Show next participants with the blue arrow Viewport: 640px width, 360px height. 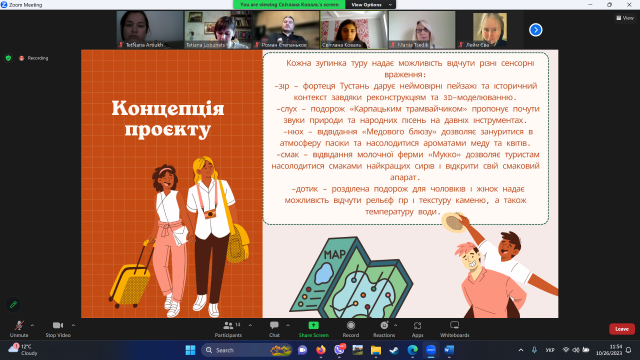[x=536, y=30]
